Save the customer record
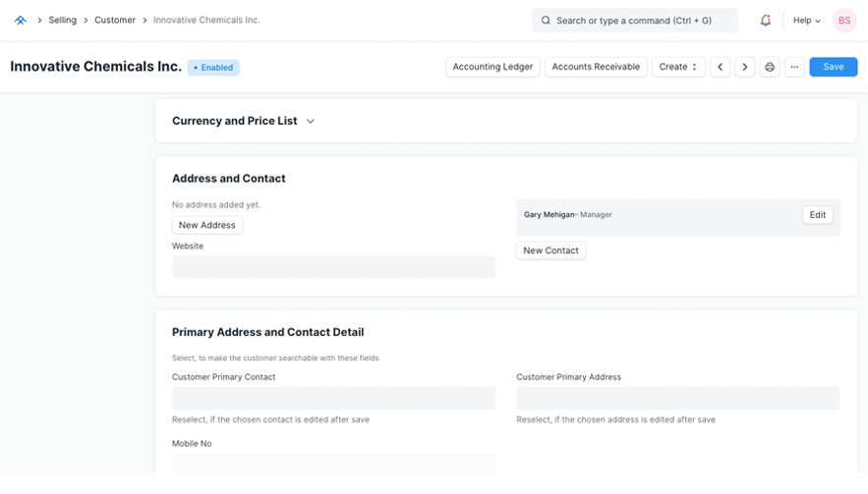 click(x=833, y=67)
